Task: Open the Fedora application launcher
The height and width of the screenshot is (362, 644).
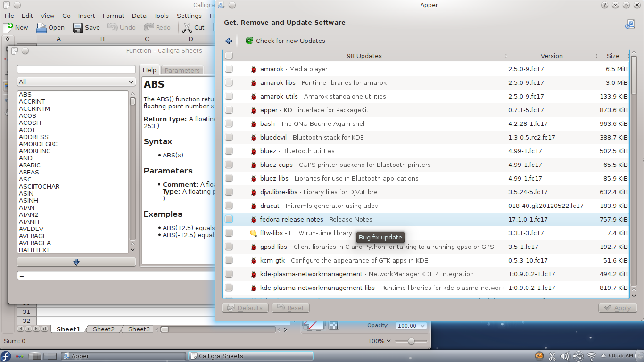Action: (x=6, y=356)
